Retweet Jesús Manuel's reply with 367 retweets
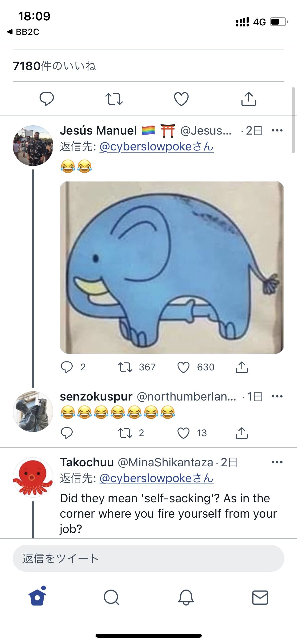 coord(125,367)
